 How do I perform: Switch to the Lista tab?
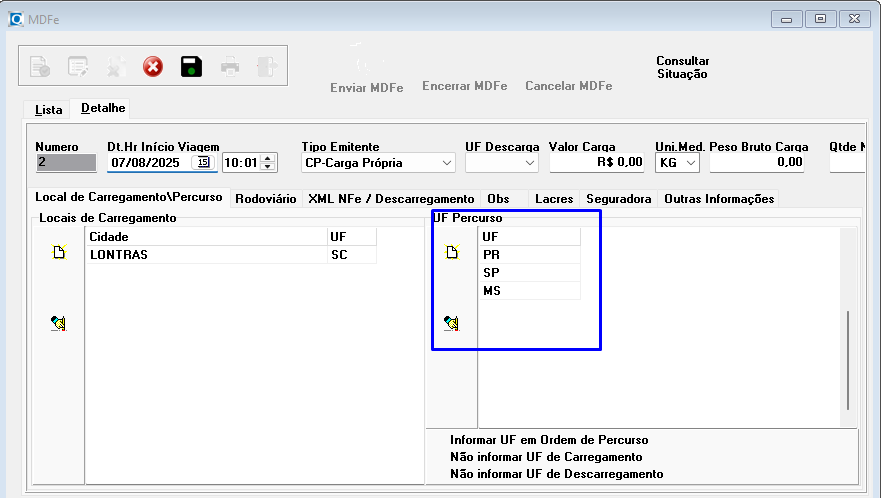48,109
